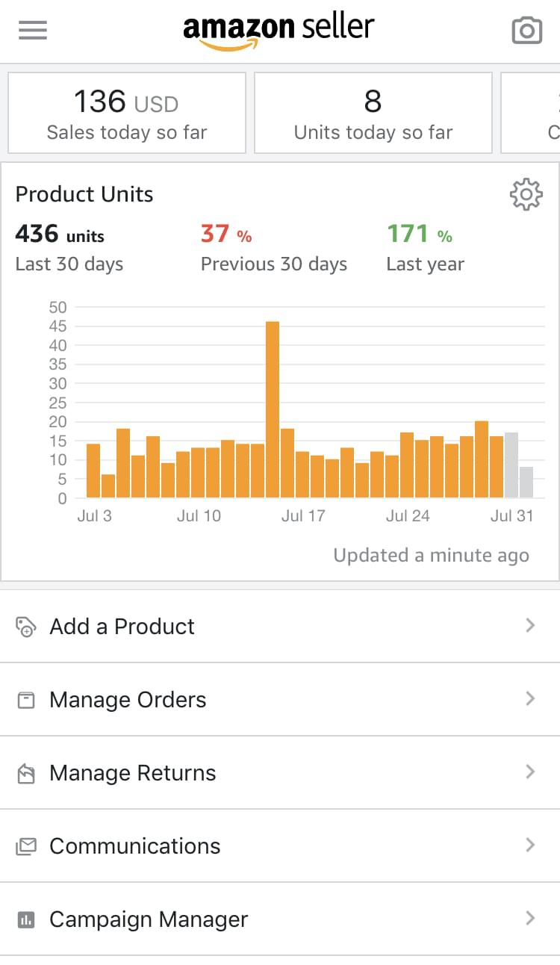Expand Campaign Manager chevron arrow
This screenshot has height=965, width=560.
[x=530, y=918]
